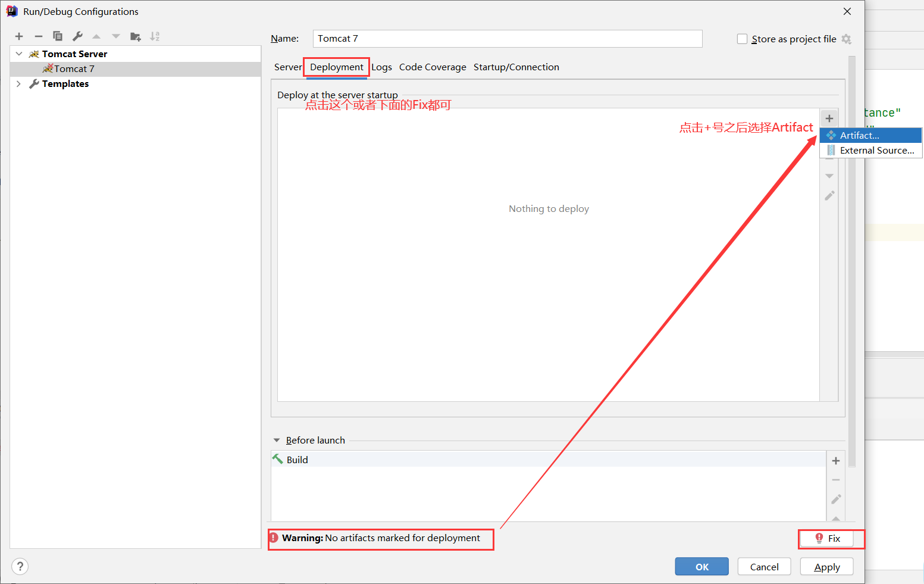924x584 pixels.
Task: Close the Run/Debug Configurations dialog
Action: point(847,11)
